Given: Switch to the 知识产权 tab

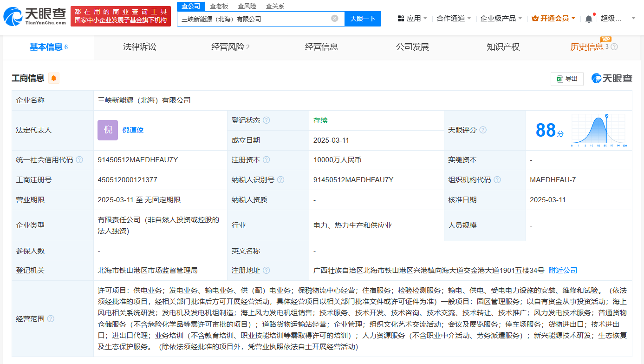Looking at the screenshot, I should coord(503,47).
